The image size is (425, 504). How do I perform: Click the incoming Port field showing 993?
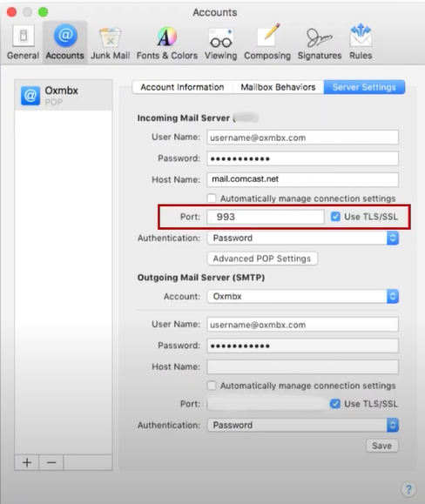(x=266, y=217)
